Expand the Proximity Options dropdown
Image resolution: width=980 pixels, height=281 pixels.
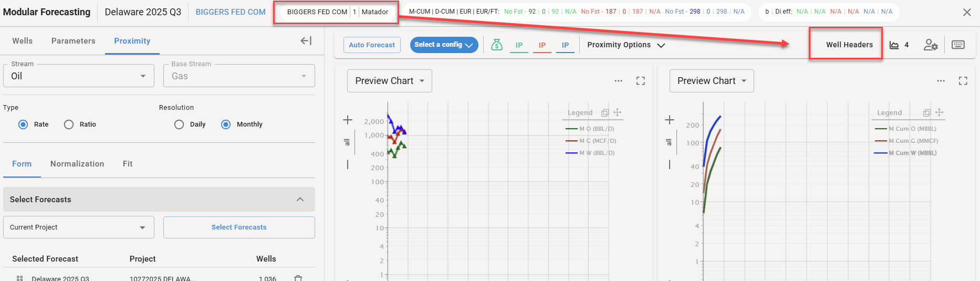tap(626, 45)
